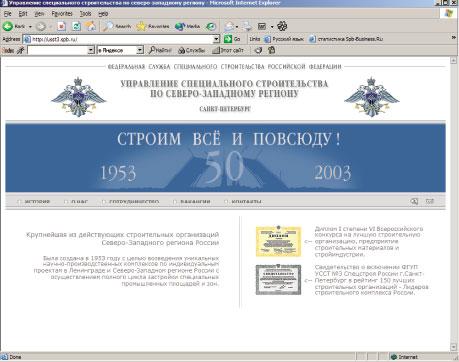Expand the Edit icon dropdown arrow
Viewport: 459px width, 362px height.
click(x=272, y=26)
